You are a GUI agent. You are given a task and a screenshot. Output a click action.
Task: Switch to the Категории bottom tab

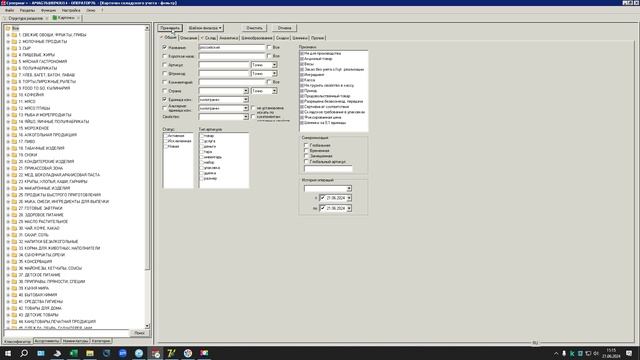[101, 341]
